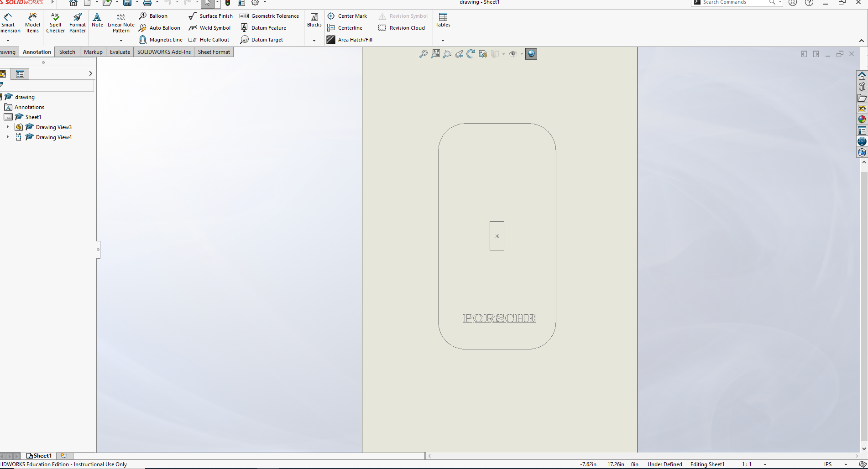Screen dimensions: 868x469
Task: Add a Hole Callout
Action: [x=209, y=40]
